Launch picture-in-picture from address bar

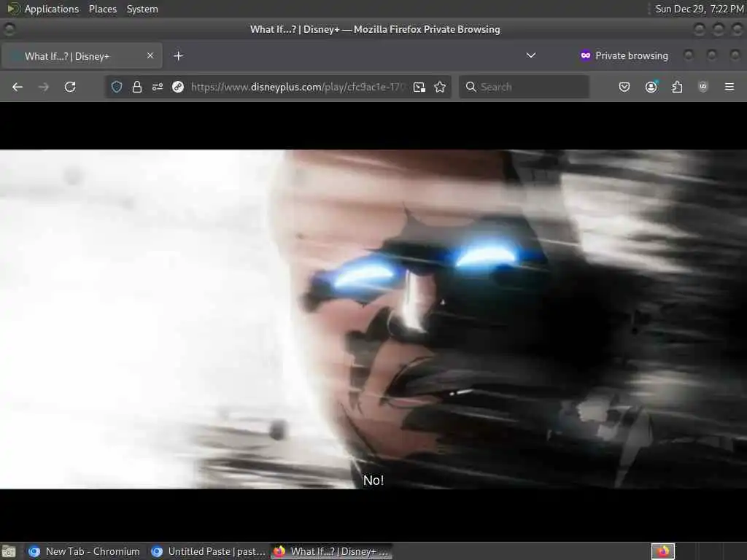[x=419, y=87]
